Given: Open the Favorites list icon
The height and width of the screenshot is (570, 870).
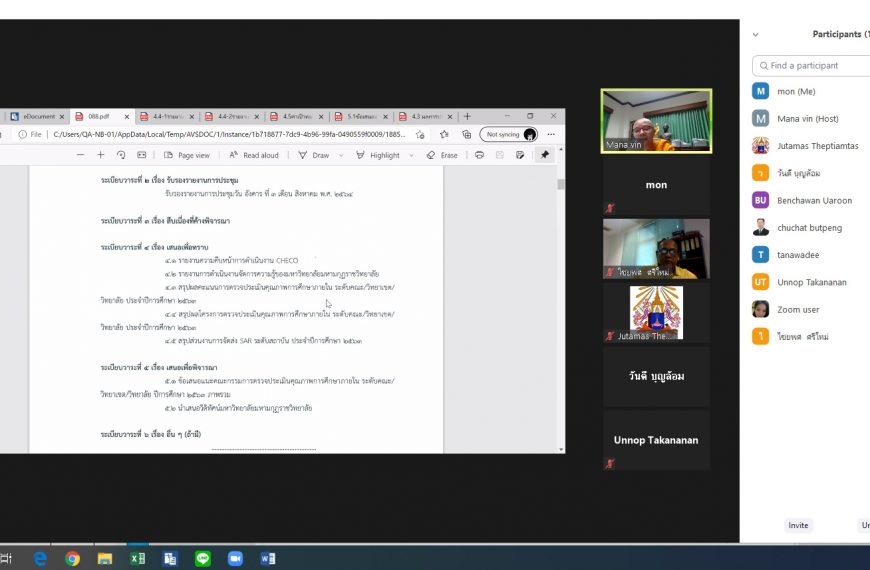Looking at the screenshot, I should (444, 134).
